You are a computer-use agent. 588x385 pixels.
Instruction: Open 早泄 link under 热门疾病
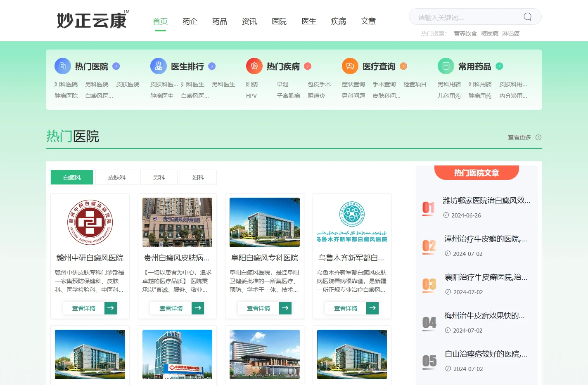[x=283, y=84]
